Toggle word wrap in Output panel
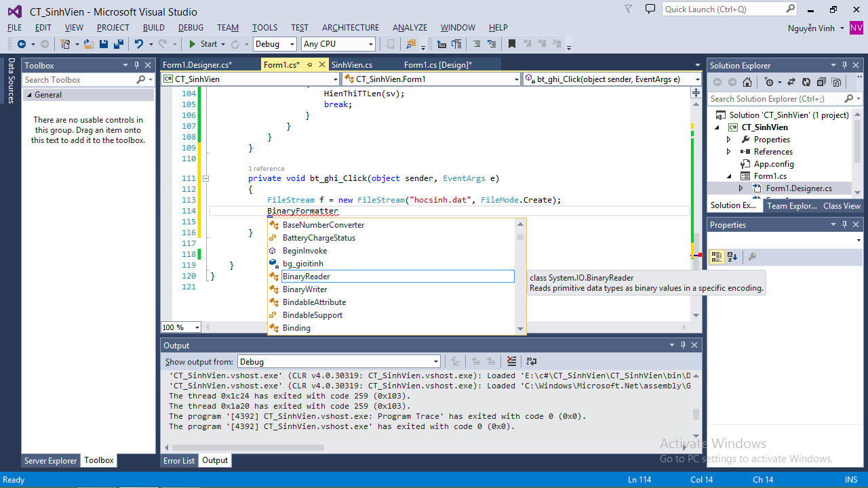The height and width of the screenshot is (488, 868). (532, 361)
